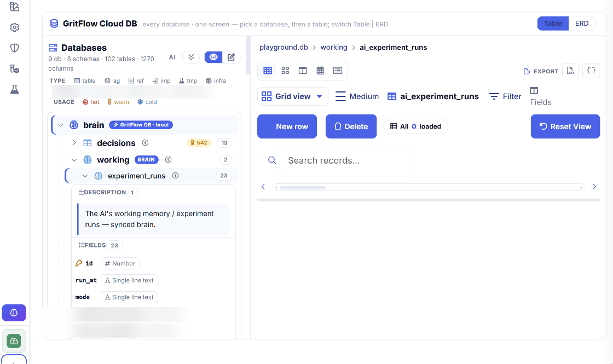Click the GritFlow DB · local badge
Screen dimensions: 613x364
point(141,125)
